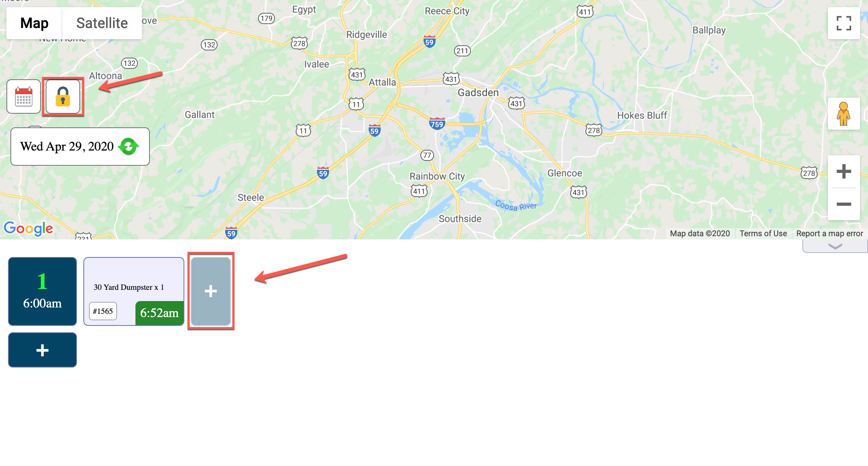Click the gray plus tile to add stop

click(x=211, y=291)
